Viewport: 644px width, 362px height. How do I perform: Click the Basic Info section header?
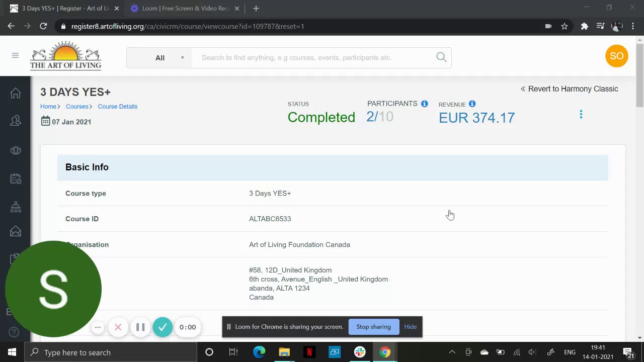(x=333, y=167)
